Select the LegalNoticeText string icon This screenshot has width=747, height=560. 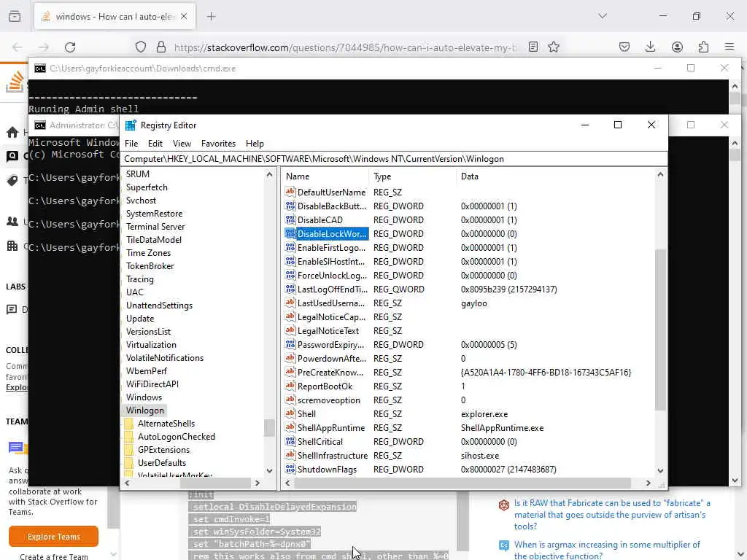(290, 330)
